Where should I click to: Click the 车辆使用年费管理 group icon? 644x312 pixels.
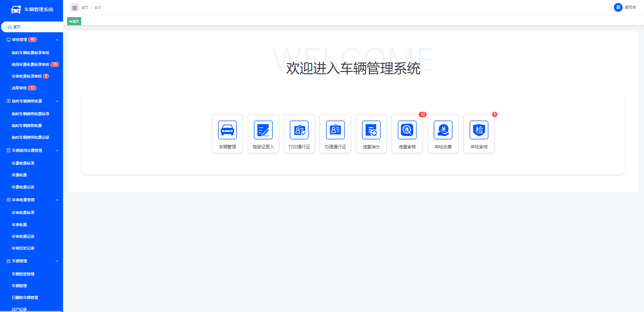pyautogui.click(x=8, y=150)
